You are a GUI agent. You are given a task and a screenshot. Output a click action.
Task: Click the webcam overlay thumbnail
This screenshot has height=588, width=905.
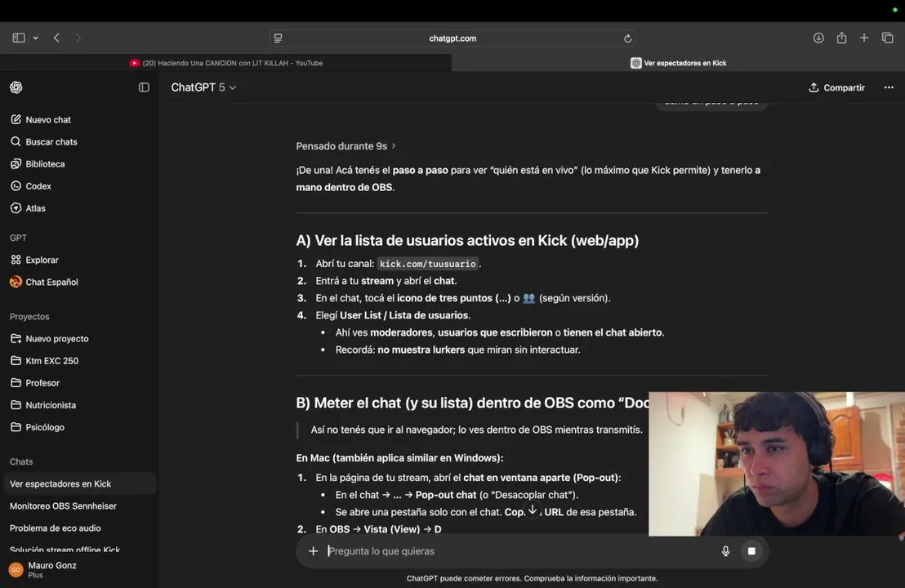777,464
